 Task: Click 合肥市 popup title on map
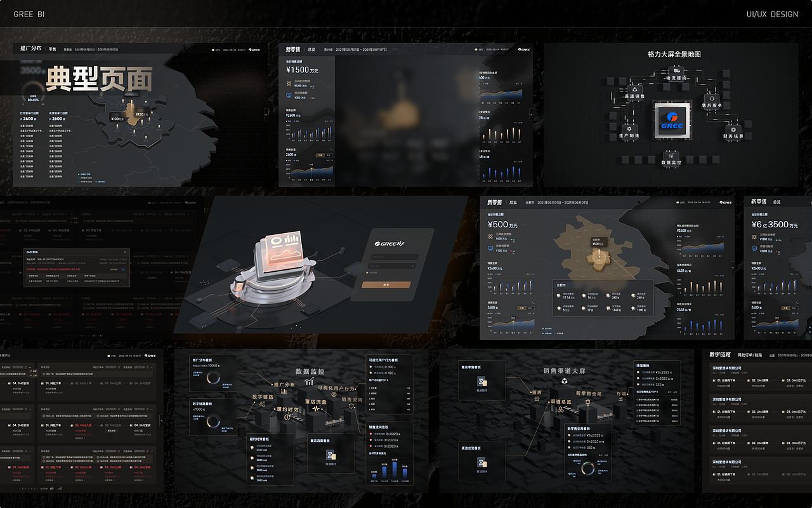(x=561, y=285)
